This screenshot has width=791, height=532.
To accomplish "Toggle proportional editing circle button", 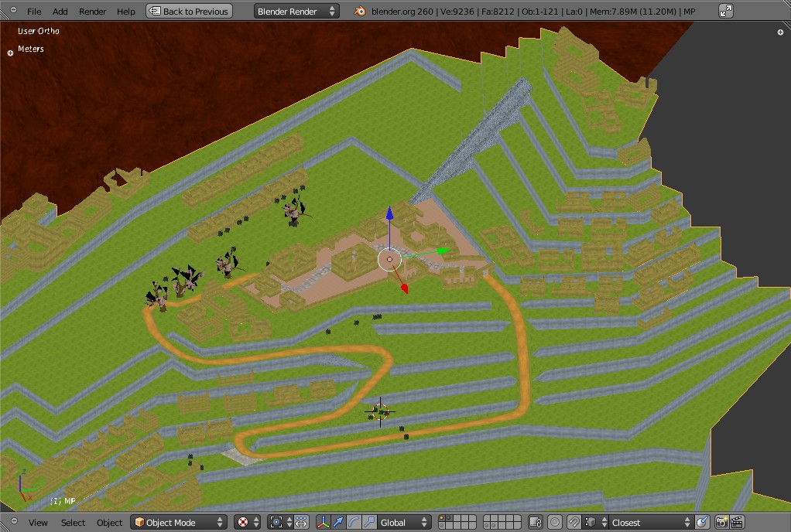I will tap(555, 523).
